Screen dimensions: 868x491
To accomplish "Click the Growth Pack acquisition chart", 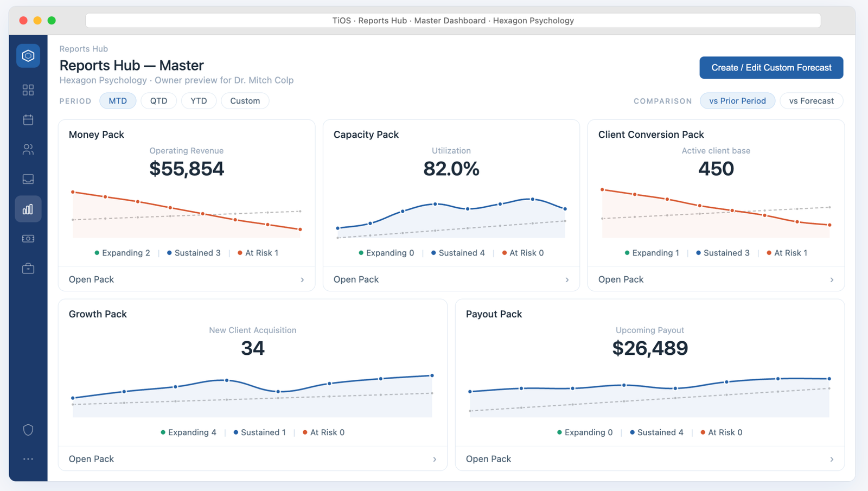I will click(x=253, y=396).
